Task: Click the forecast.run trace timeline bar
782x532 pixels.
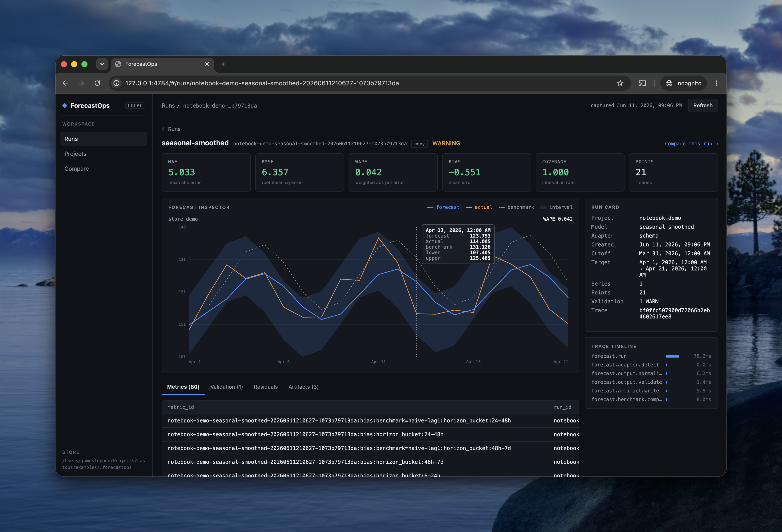Action: coord(672,356)
